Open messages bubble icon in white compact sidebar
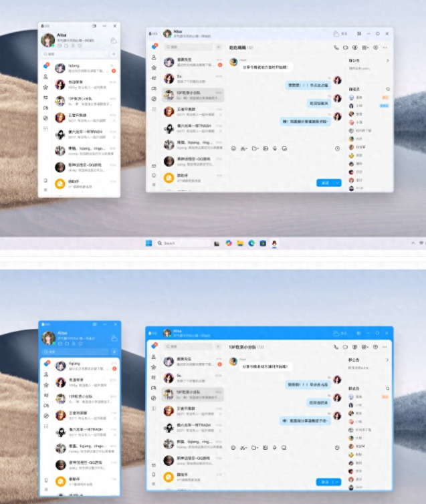The height and width of the screenshot is (504, 426). click(x=46, y=66)
